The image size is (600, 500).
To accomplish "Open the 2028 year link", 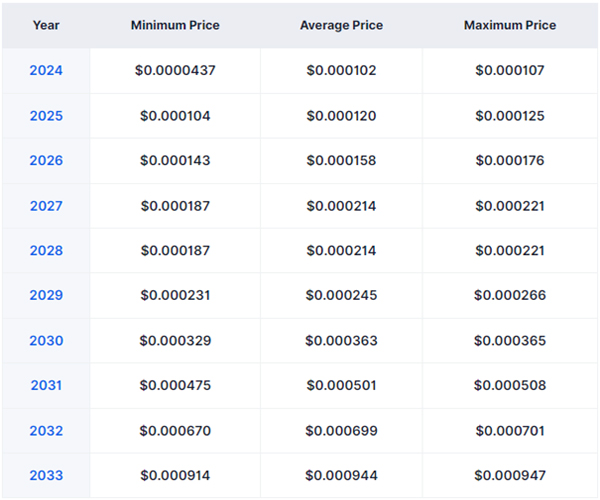I will 46,251.
